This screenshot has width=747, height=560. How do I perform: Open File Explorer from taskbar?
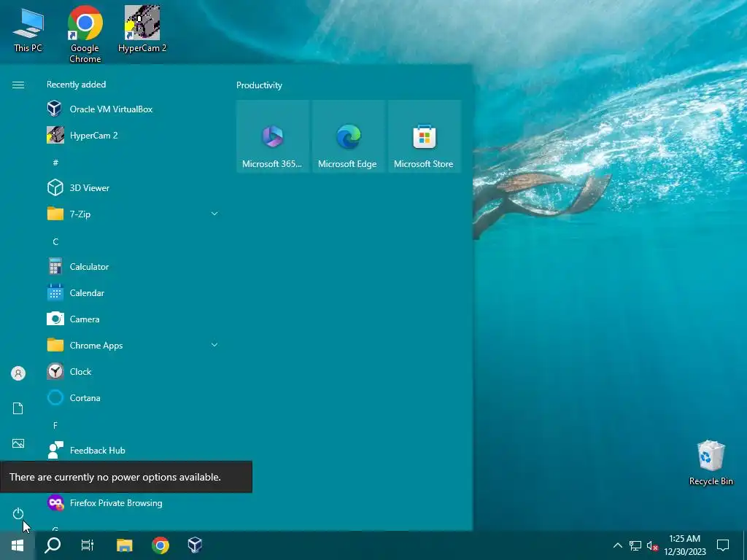click(124, 545)
